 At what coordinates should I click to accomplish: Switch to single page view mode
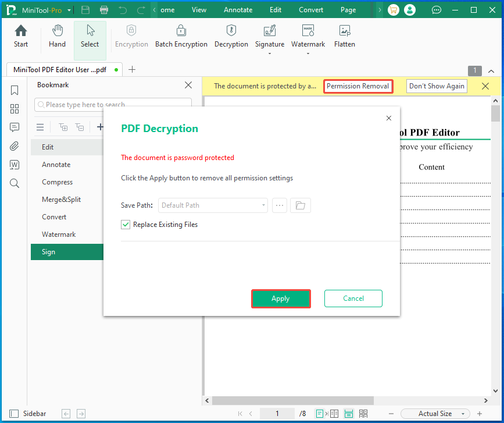(x=319, y=414)
